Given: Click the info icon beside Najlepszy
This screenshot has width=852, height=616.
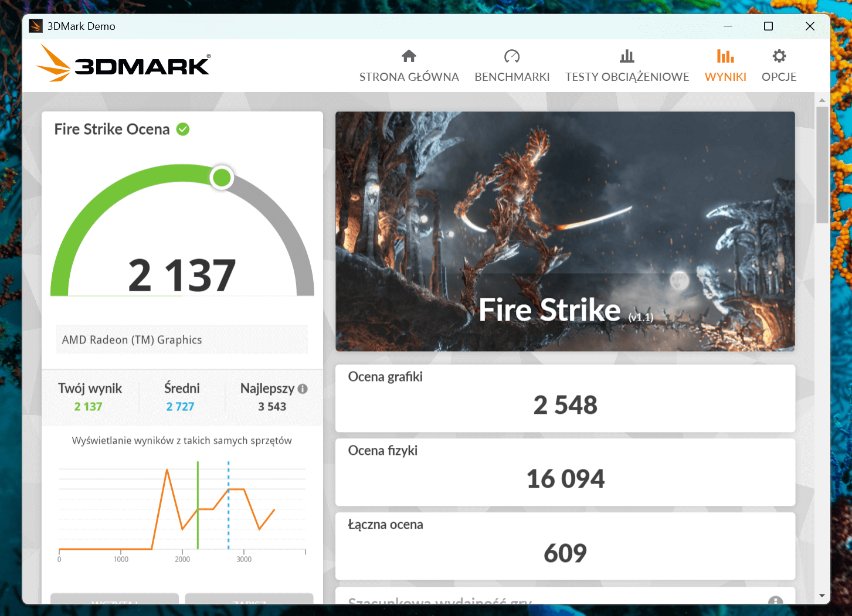Looking at the screenshot, I should click(303, 389).
